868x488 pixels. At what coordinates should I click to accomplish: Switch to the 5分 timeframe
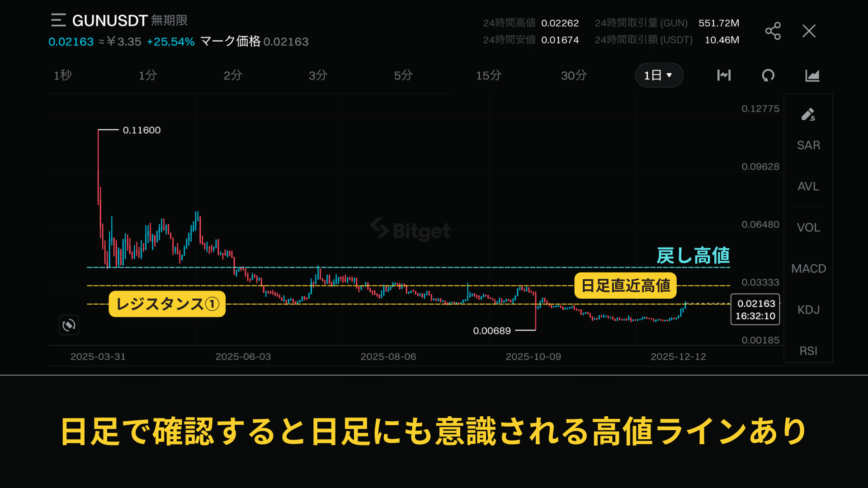403,75
